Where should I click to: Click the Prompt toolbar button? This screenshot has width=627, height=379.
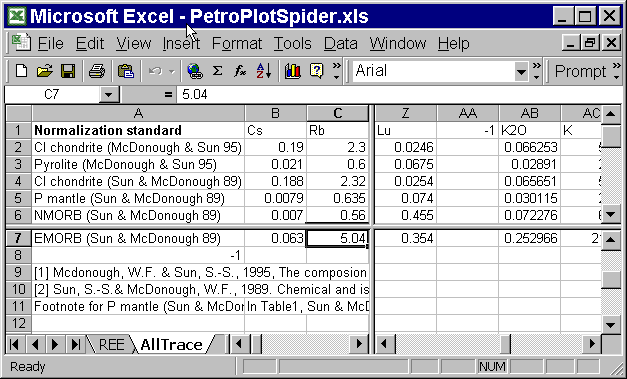(x=581, y=72)
